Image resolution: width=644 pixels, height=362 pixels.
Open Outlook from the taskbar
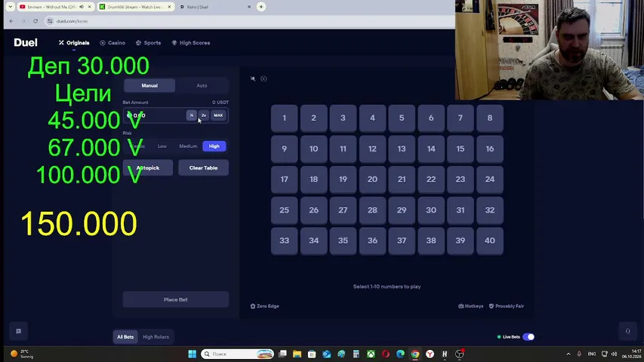[326, 354]
